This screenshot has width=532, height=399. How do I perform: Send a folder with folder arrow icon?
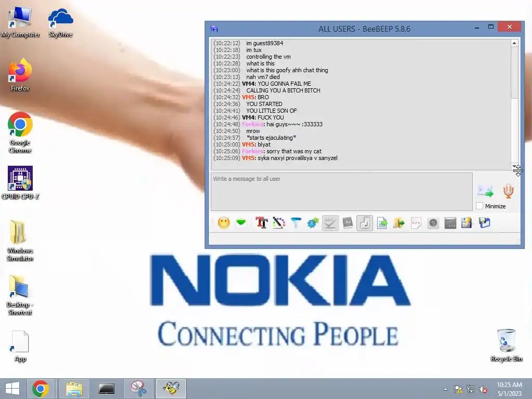point(399,223)
